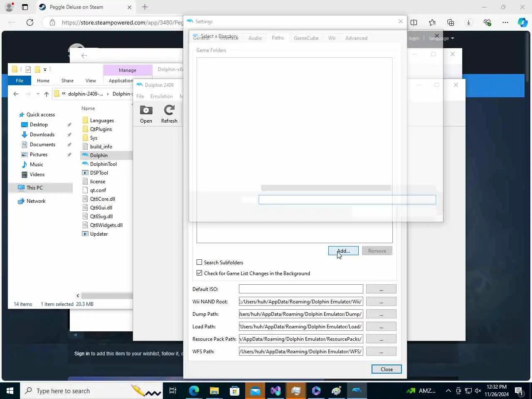Screen dimensions: 532x399
Task: Open the Explorer File menu
Action: pyautogui.click(x=20, y=81)
